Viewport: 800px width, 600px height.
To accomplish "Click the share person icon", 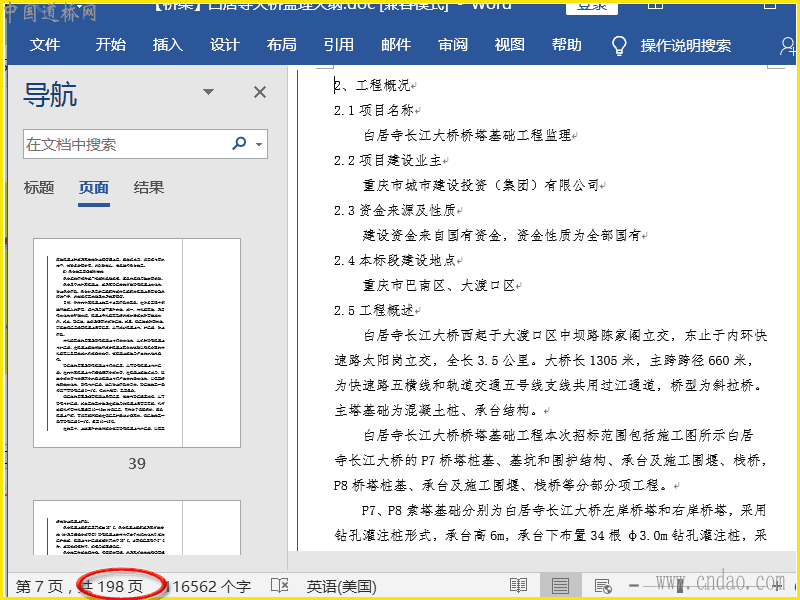I will [x=788, y=46].
